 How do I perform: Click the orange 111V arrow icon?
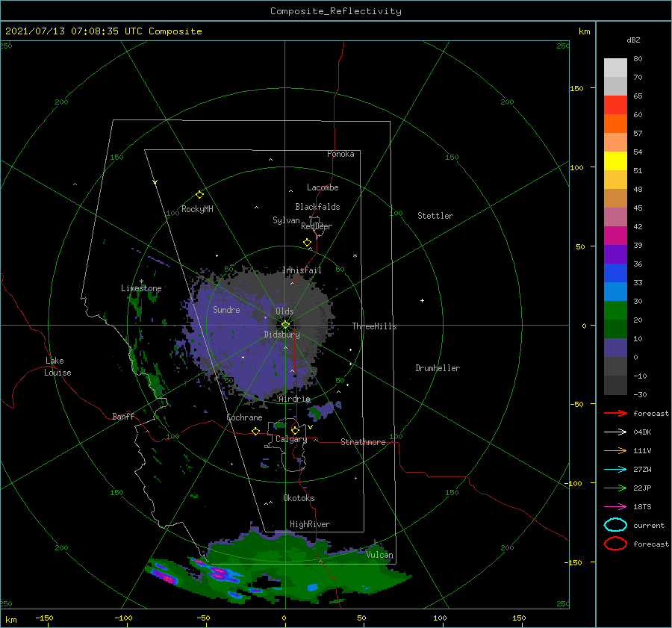click(x=615, y=450)
